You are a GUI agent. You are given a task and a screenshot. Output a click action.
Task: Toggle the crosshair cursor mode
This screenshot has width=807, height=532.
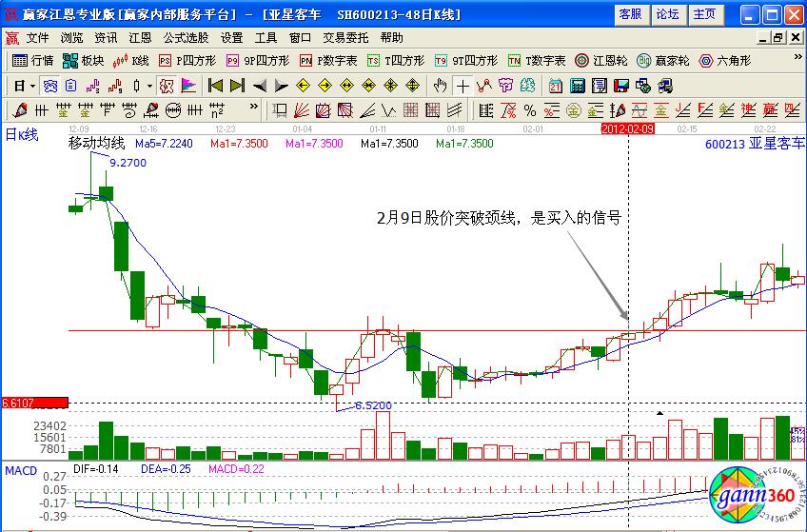[462, 85]
